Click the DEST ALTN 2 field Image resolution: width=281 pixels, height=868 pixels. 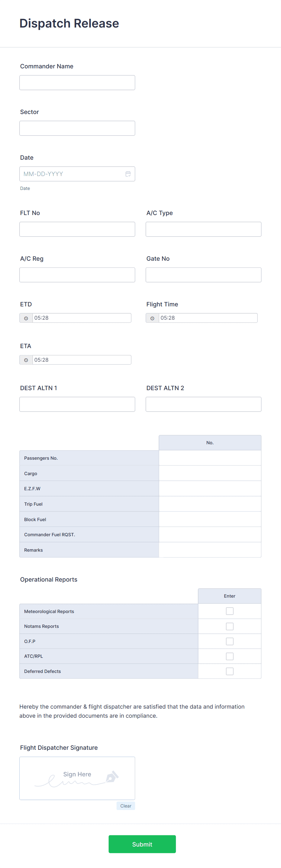pos(203,404)
